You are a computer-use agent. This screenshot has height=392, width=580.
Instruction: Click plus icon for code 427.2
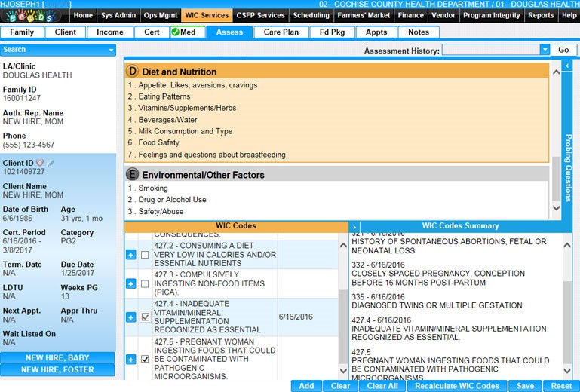coord(130,255)
